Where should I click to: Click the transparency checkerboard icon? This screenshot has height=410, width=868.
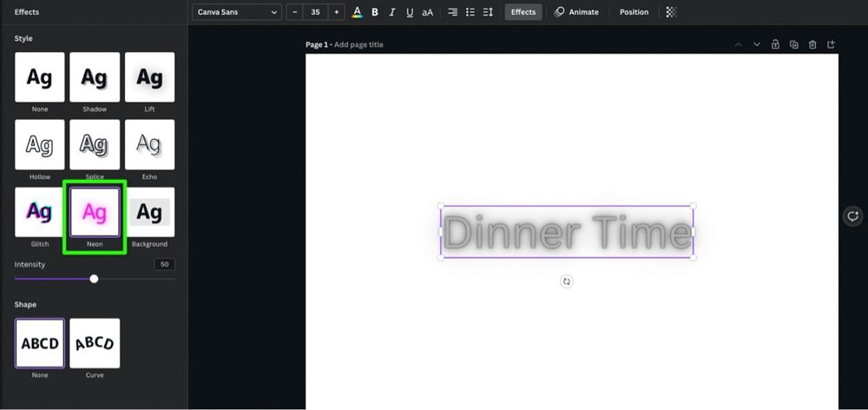point(671,12)
